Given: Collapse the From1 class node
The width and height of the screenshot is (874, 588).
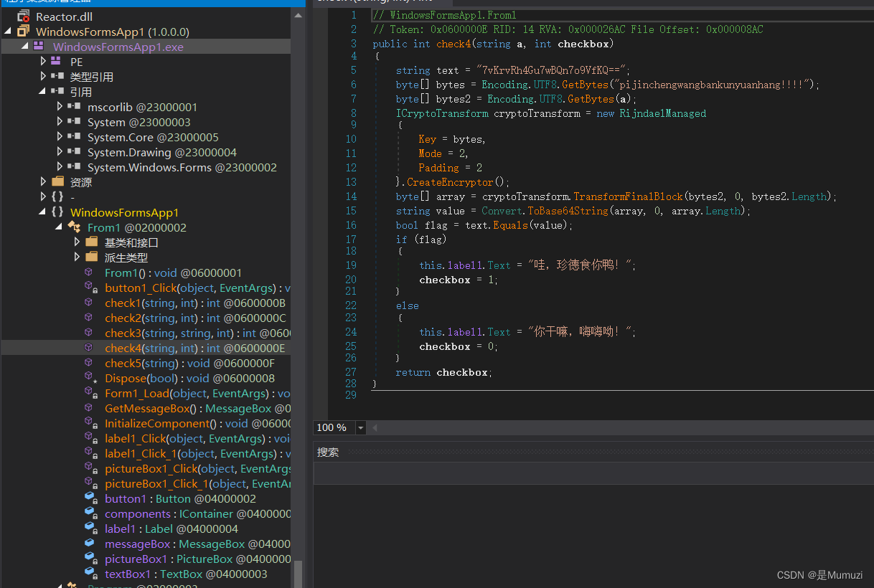Looking at the screenshot, I should click(60, 227).
